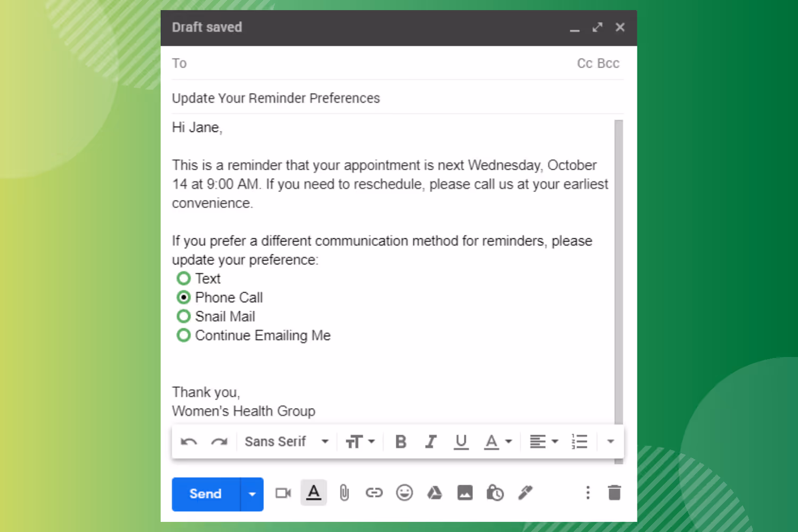Send the reminder email
This screenshot has width=798, height=532.
205,494
